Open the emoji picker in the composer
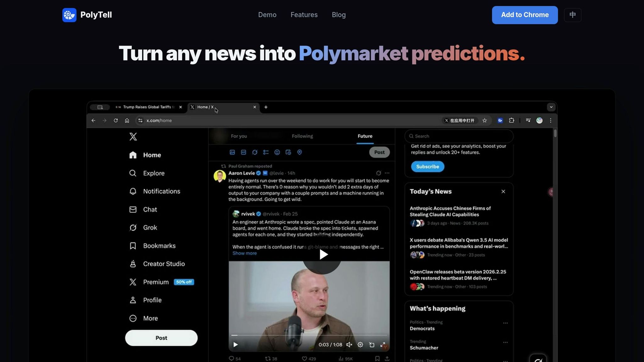644x362 pixels. [277, 152]
